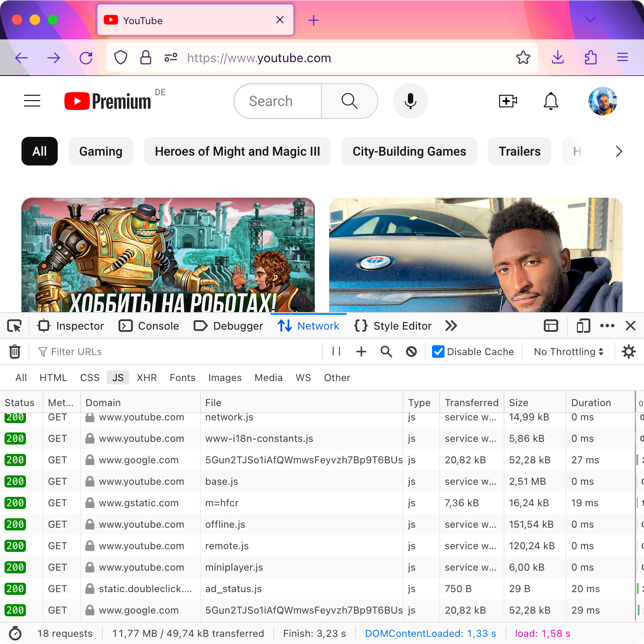Viewport: 644px width, 644px height.
Task: Select the Gaming category chip
Action: 101,152
